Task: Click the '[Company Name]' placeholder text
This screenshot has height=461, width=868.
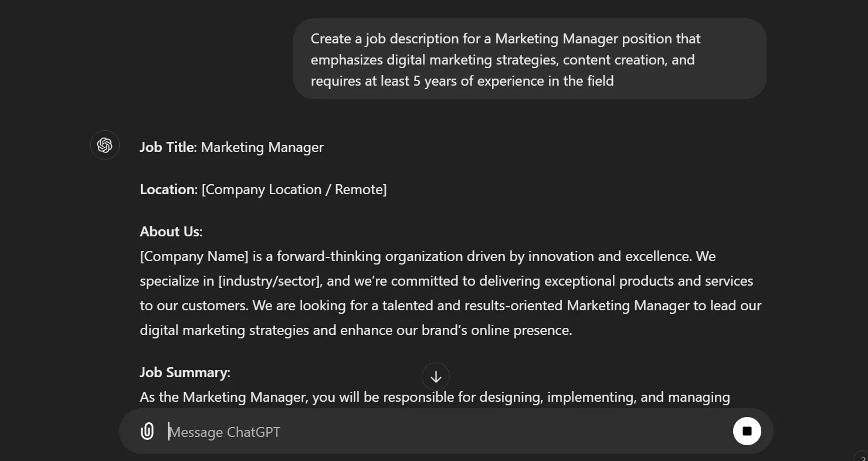Action: [194, 256]
